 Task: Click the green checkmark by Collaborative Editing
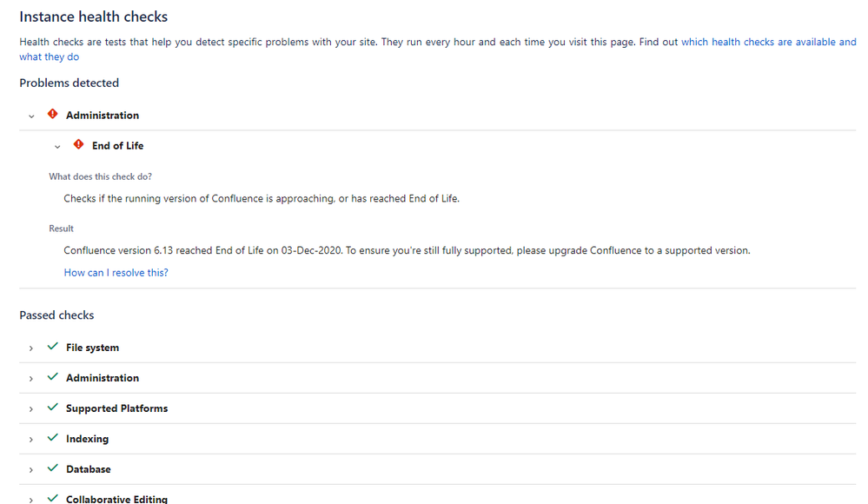[x=53, y=499]
